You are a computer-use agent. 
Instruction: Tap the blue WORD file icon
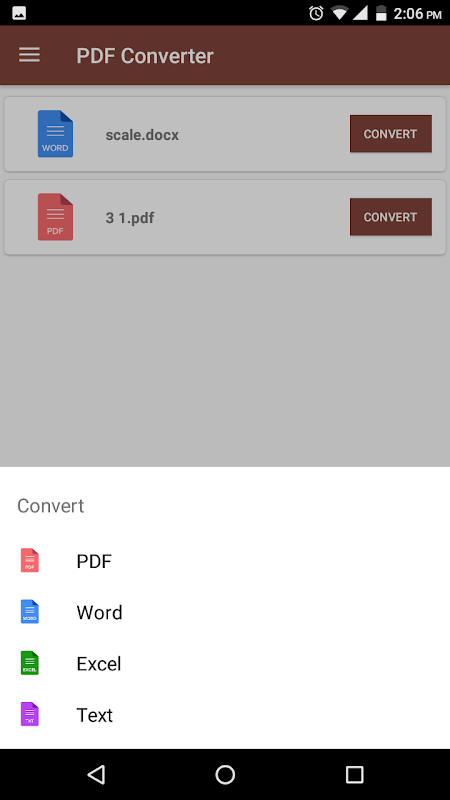pos(55,134)
